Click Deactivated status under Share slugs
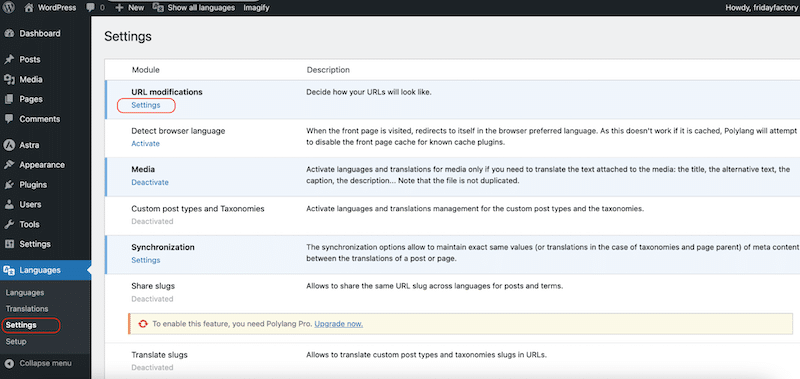800x379 pixels. tap(152, 299)
